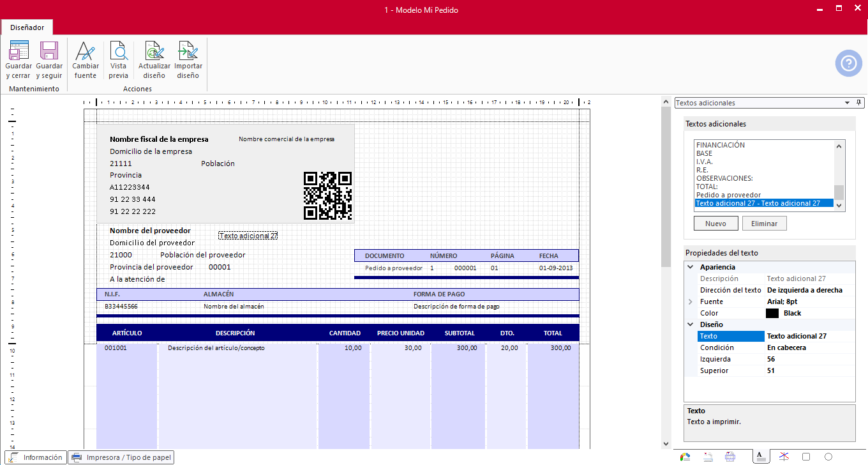Open the Información tab
Viewport: 868px width, 465px height.
point(37,457)
